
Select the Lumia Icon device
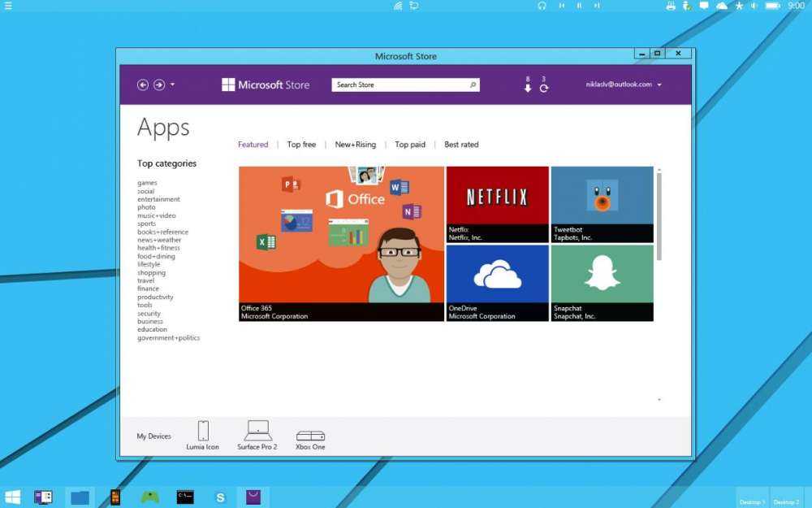203,435
